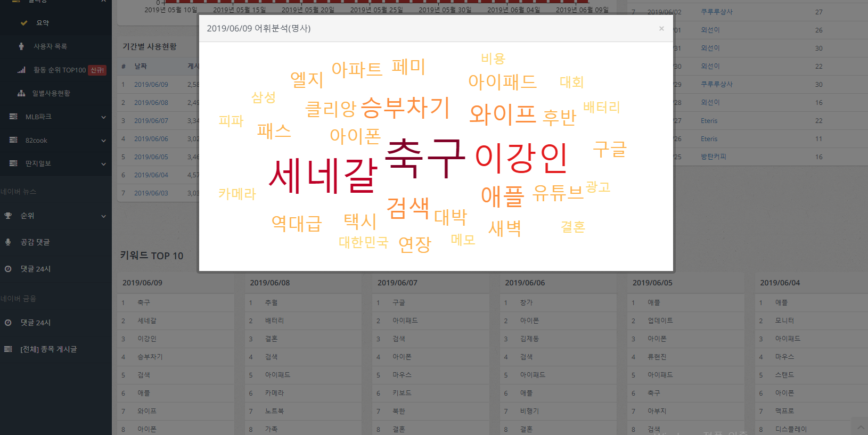Image resolution: width=868 pixels, height=435 pixels.
Task: Click the bar chart icon beside 활동 순위 TOP100
Action: point(21,70)
